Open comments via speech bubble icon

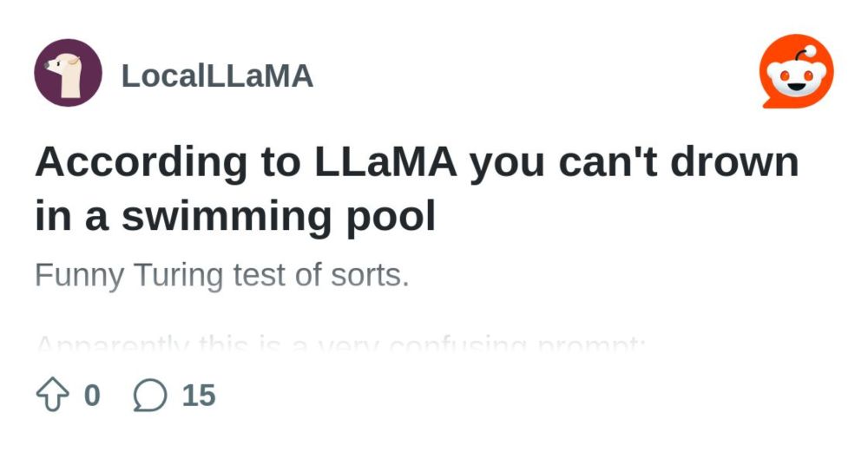150,395
